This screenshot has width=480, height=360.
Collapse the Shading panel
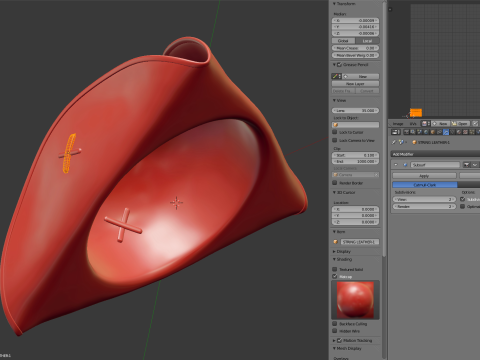334,259
